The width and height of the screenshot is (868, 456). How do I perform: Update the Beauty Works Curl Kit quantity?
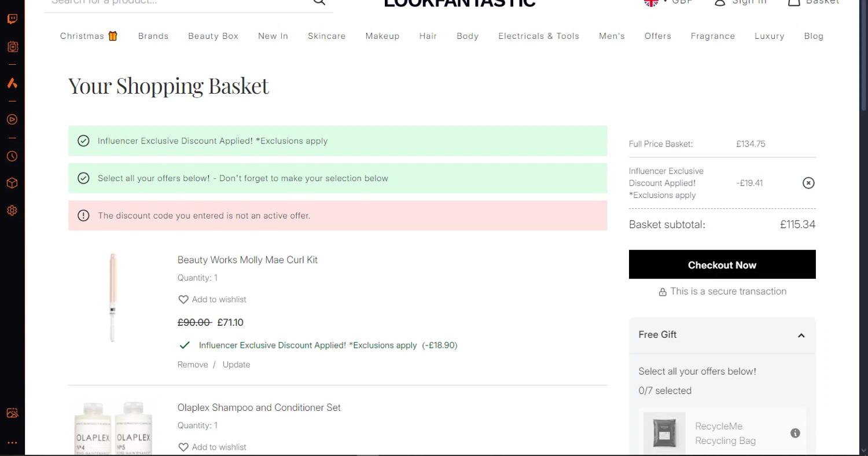(x=236, y=365)
